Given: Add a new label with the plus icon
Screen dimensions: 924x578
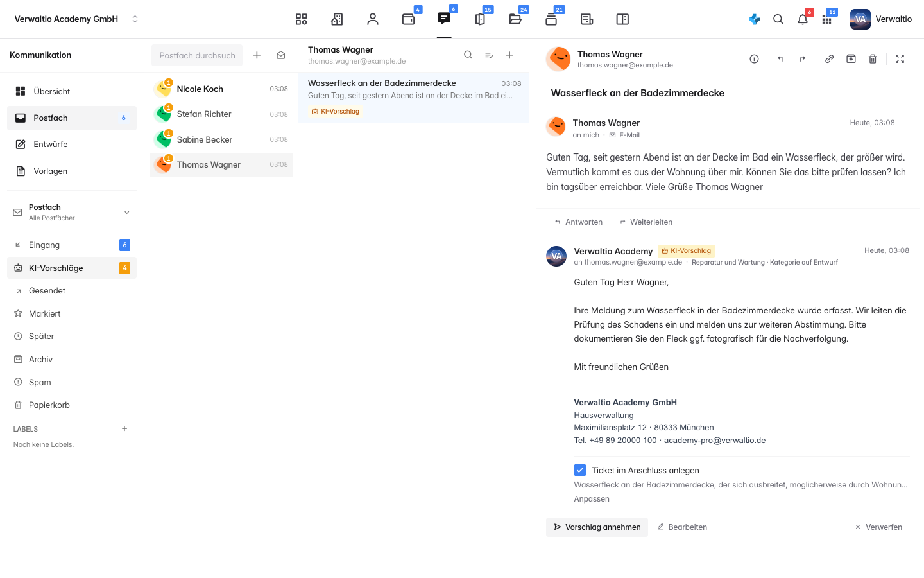Looking at the screenshot, I should (x=124, y=429).
